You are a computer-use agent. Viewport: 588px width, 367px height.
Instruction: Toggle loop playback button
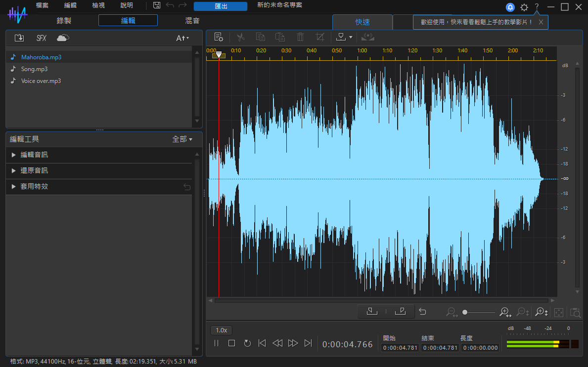[247, 343]
